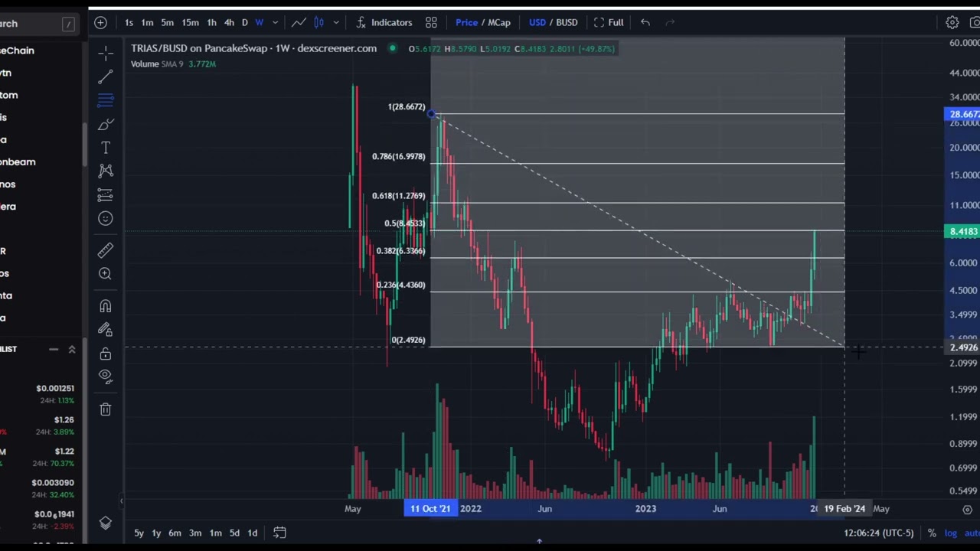Minimize the watchlist panel dash
Viewport: 980px width, 551px height.
point(54,349)
